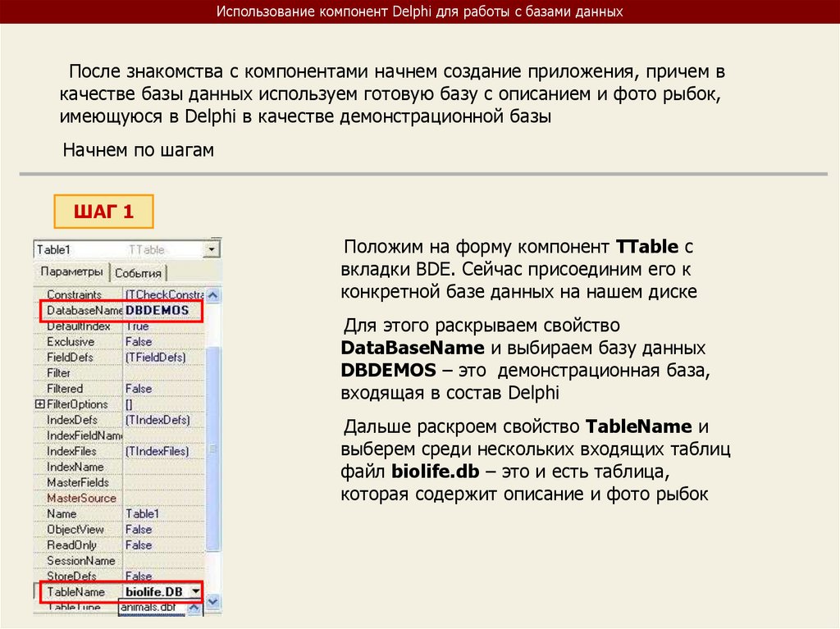This screenshot has width=840, height=629.
Task: Click the False value of Exclusive
Action: click(x=139, y=341)
